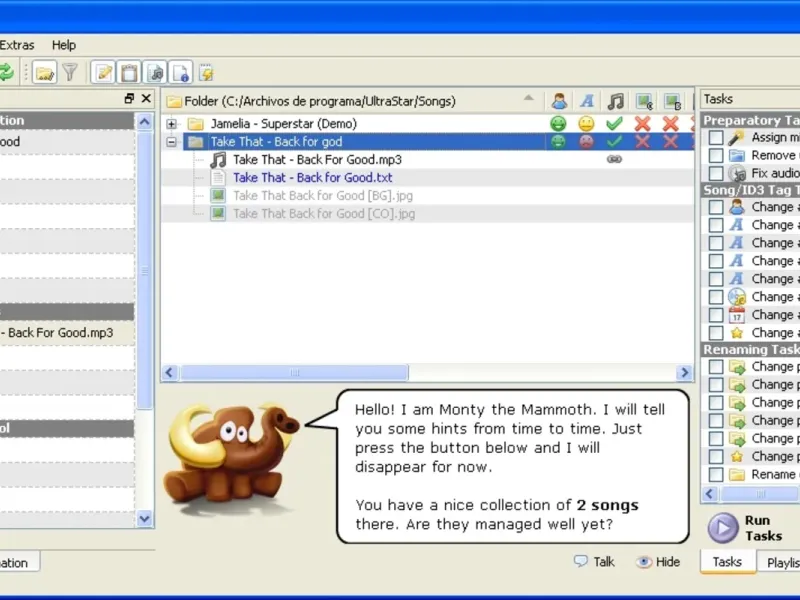The width and height of the screenshot is (800, 600).
Task: Click the green check in Jamelia row
Action: tap(614, 123)
